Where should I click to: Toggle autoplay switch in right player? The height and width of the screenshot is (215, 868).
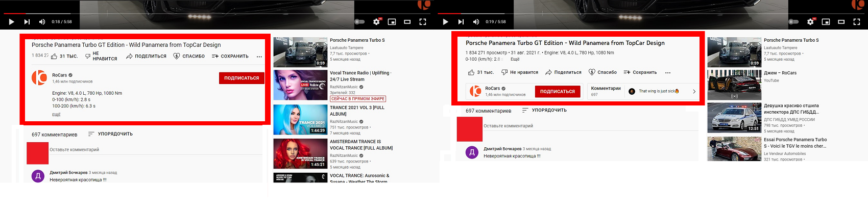(x=794, y=22)
